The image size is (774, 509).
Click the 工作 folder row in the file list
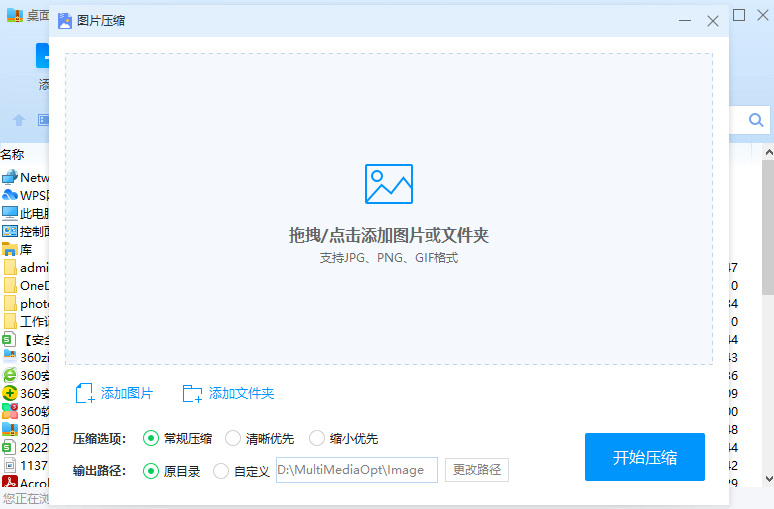tap(25, 321)
